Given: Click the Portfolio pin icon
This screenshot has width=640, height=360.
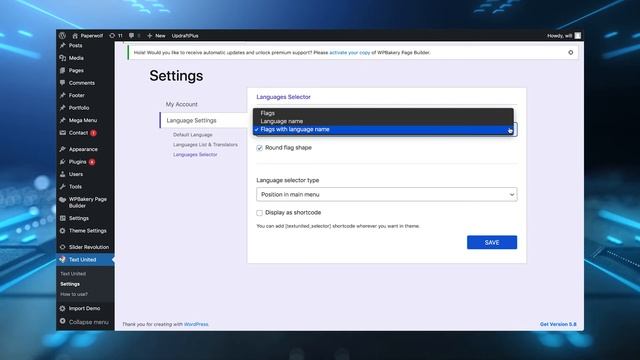Looking at the screenshot, I should tap(62, 108).
